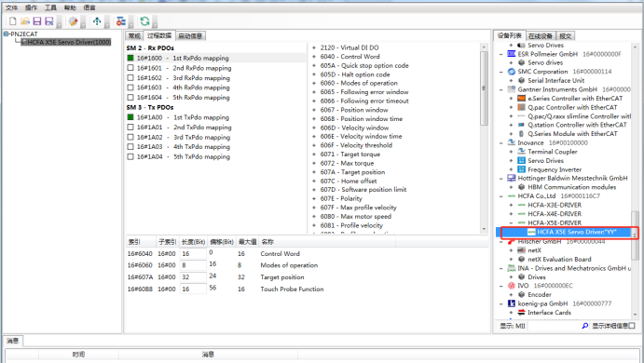
Task: Collapse the HCFA Co.,Ltd vendor node
Action: pos(501,196)
